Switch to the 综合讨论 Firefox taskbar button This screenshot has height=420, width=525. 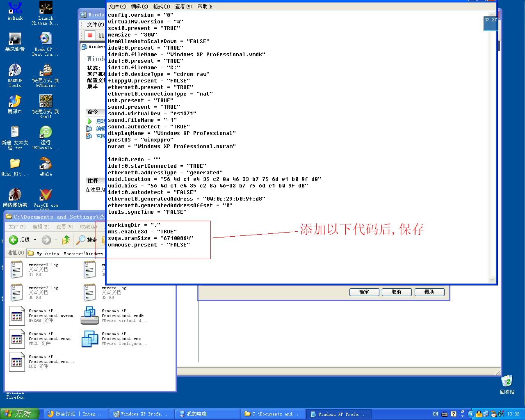pos(76,414)
